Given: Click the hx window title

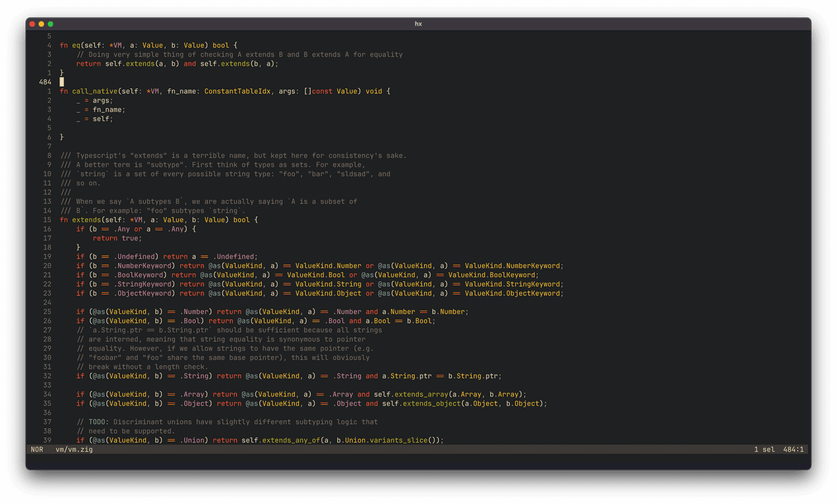Looking at the screenshot, I should point(418,24).
